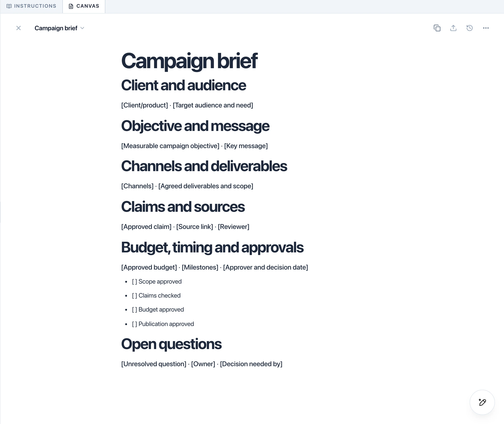Click the Client and audience heading

coord(184,85)
